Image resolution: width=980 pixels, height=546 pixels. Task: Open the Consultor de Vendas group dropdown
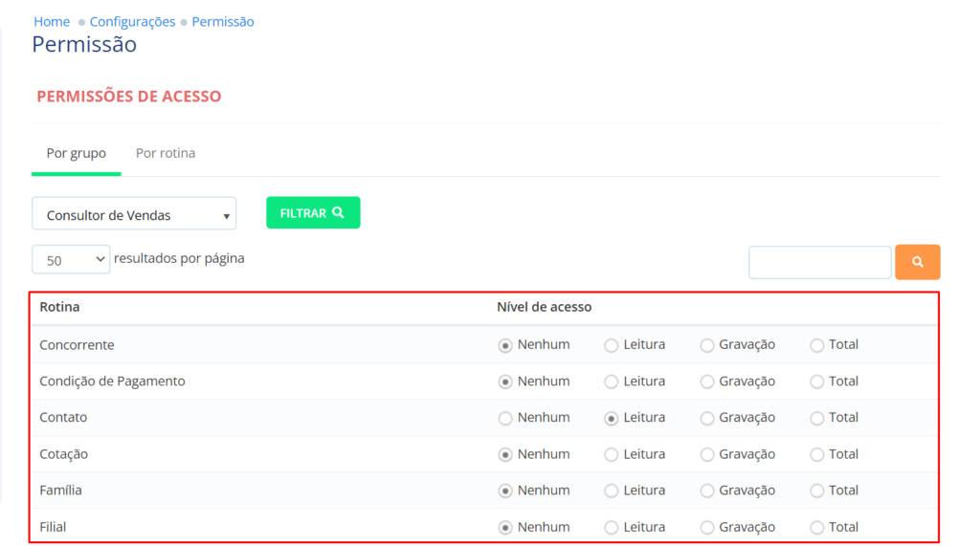point(134,213)
